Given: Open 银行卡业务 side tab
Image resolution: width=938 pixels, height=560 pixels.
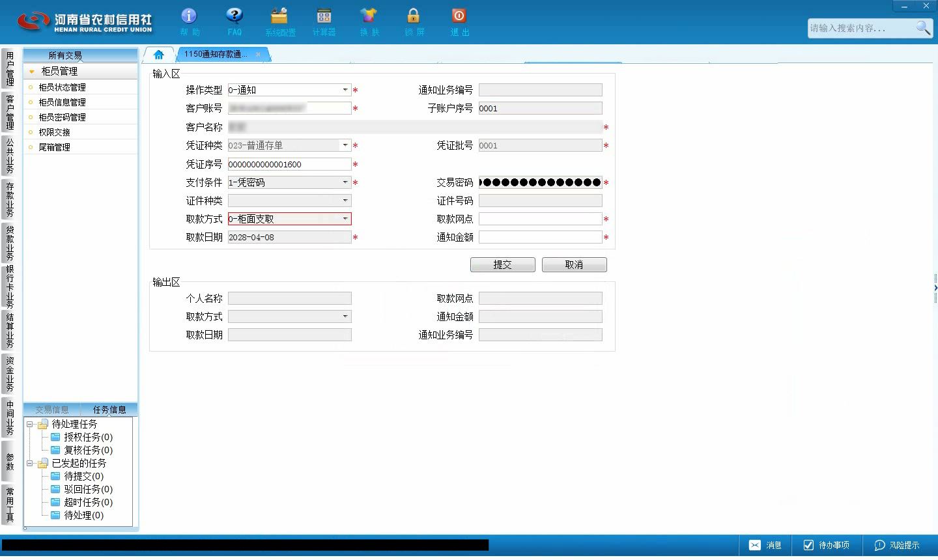Looking at the screenshot, I should click(x=9, y=287).
